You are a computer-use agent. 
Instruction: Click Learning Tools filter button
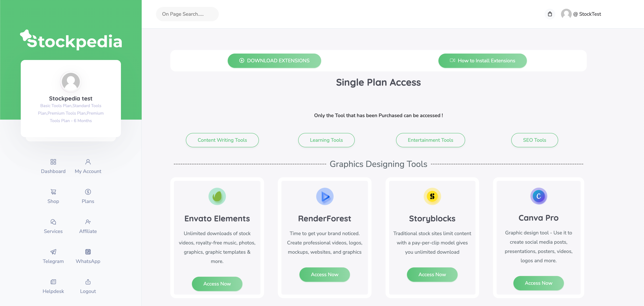pos(326,140)
